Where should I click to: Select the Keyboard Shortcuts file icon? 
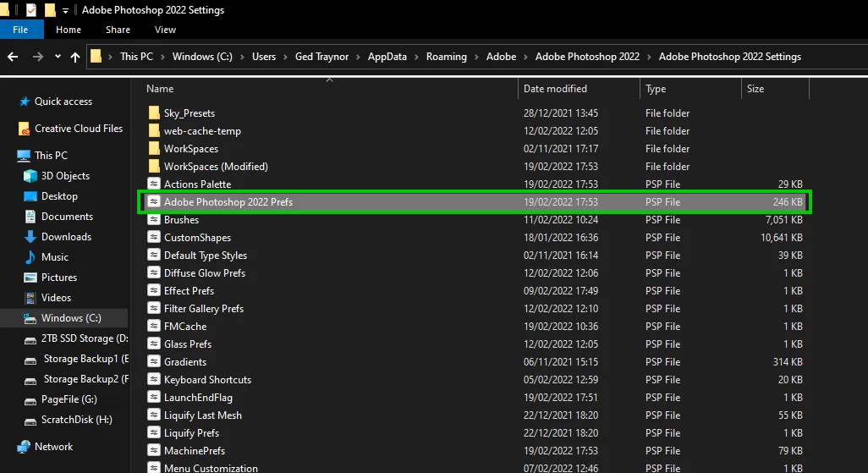point(154,379)
